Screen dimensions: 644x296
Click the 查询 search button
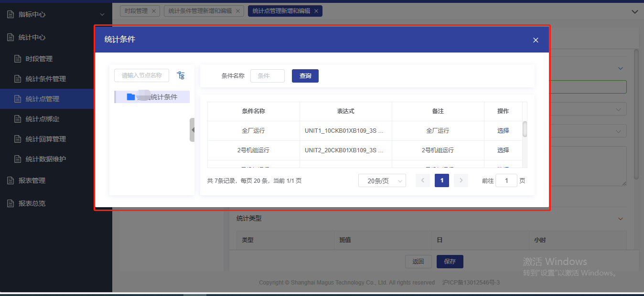coord(305,76)
